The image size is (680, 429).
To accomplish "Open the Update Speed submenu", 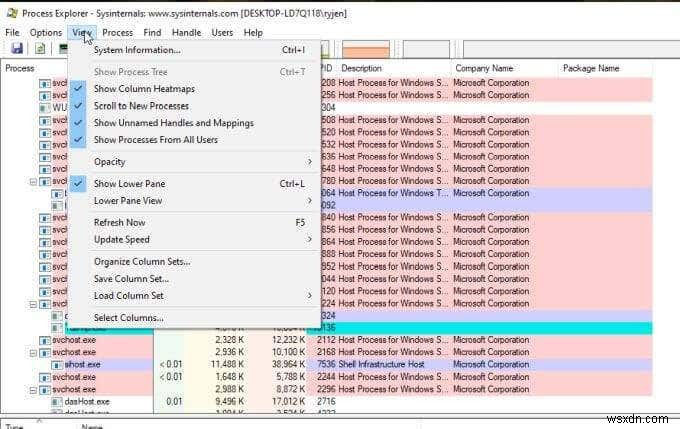I will click(x=194, y=239).
